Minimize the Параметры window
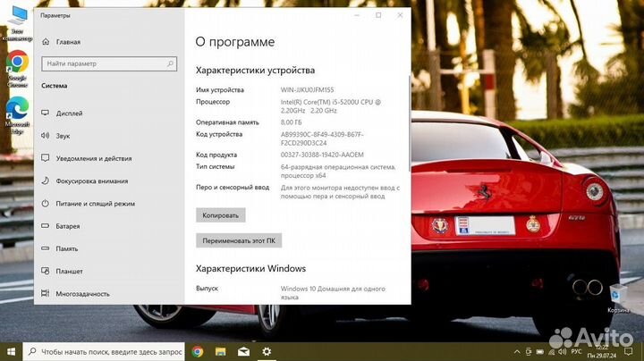 (x=357, y=15)
